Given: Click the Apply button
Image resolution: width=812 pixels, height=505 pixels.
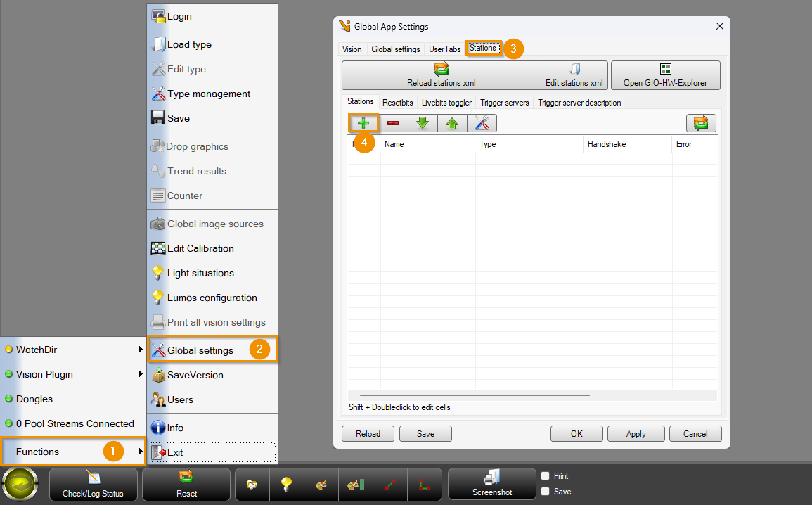Looking at the screenshot, I should [x=636, y=434].
